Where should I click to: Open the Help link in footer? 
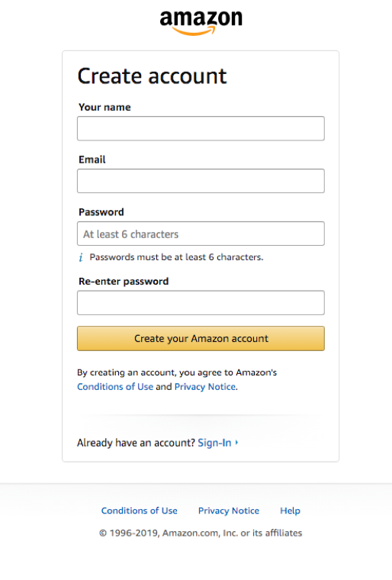(x=290, y=511)
